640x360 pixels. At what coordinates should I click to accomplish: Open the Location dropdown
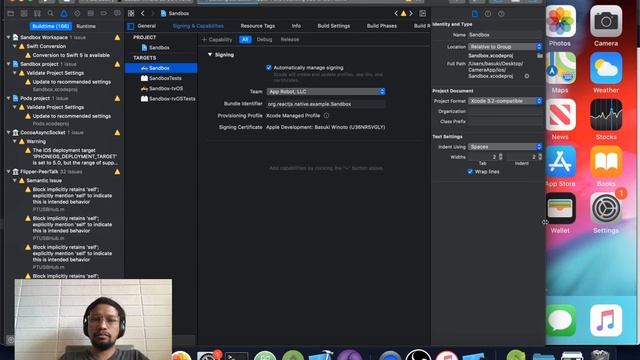click(x=505, y=47)
